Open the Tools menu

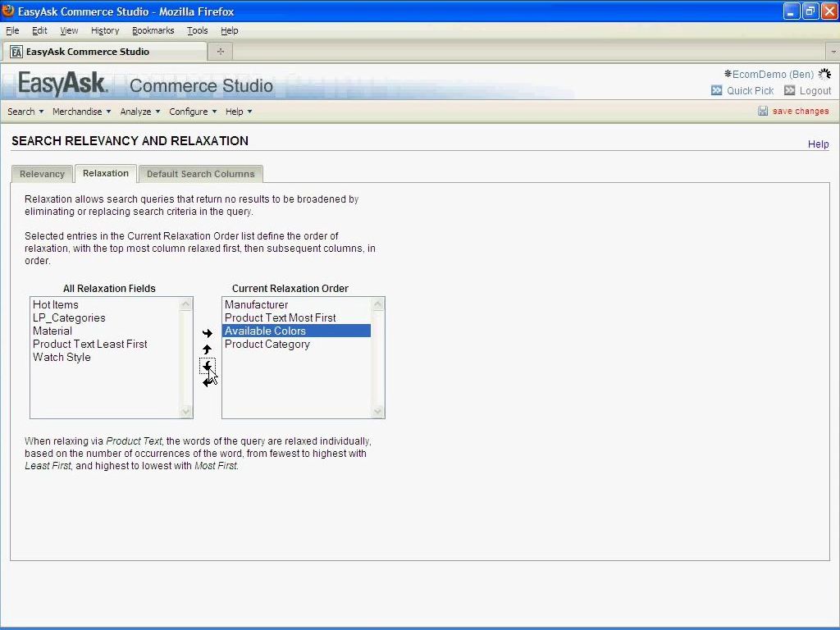197,30
